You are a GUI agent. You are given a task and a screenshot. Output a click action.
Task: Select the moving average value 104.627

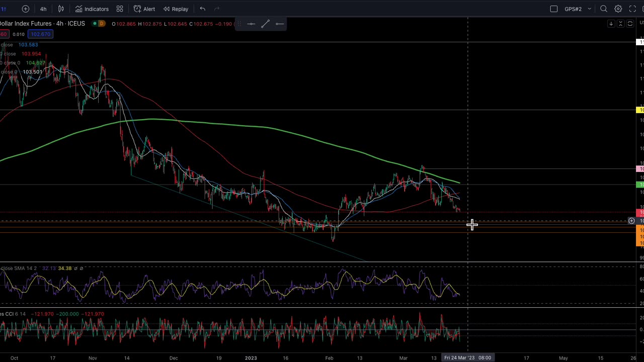coord(36,63)
